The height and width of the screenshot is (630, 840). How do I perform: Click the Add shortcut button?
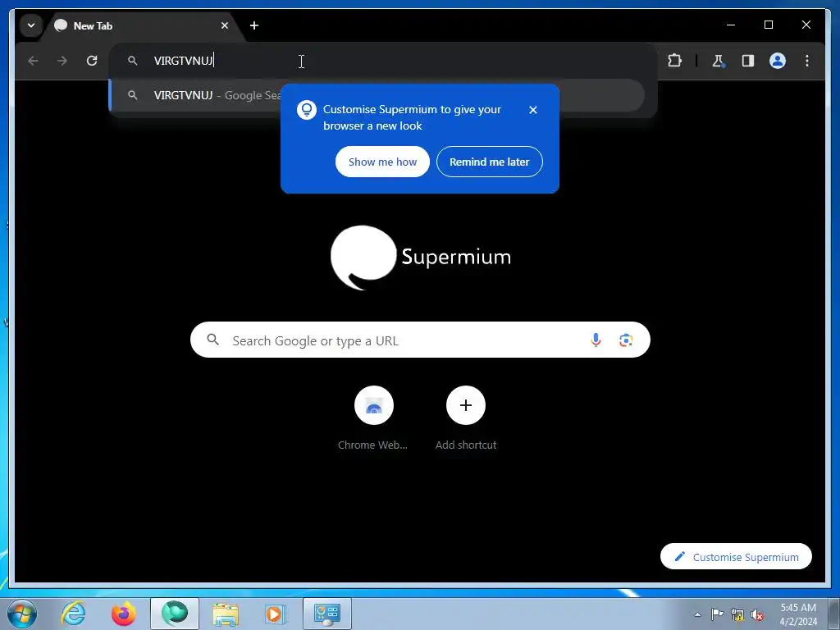(x=466, y=419)
